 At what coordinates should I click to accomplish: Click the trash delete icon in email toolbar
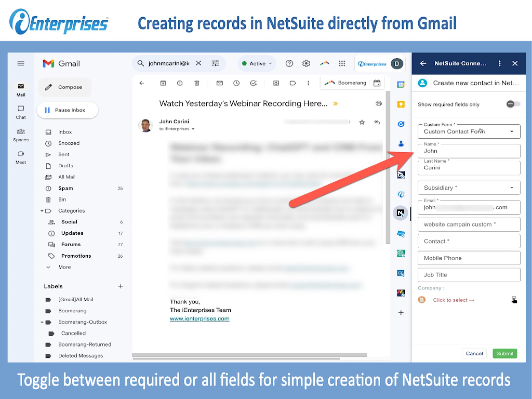(x=197, y=83)
